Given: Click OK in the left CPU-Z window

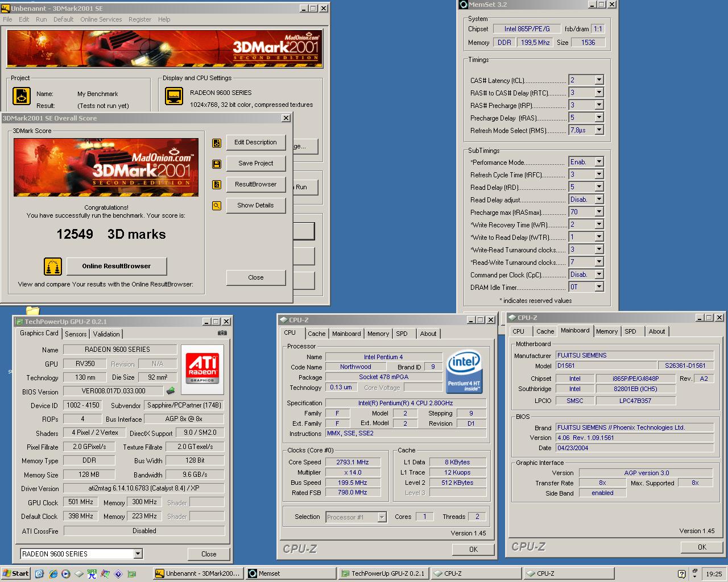Looking at the screenshot, I should pos(473,550).
